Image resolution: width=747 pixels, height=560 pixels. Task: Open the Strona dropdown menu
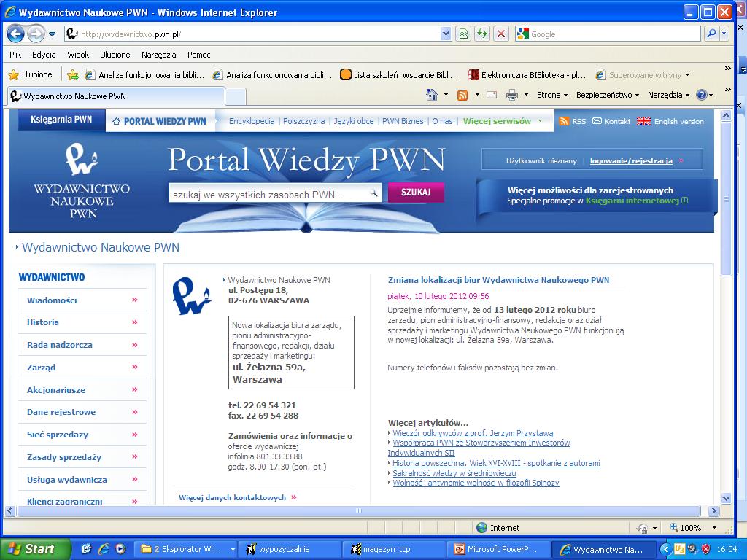tap(552, 95)
